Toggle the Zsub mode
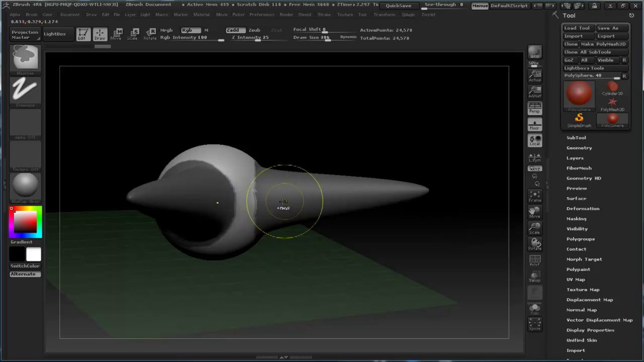The image size is (644, 362). point(254,30)
